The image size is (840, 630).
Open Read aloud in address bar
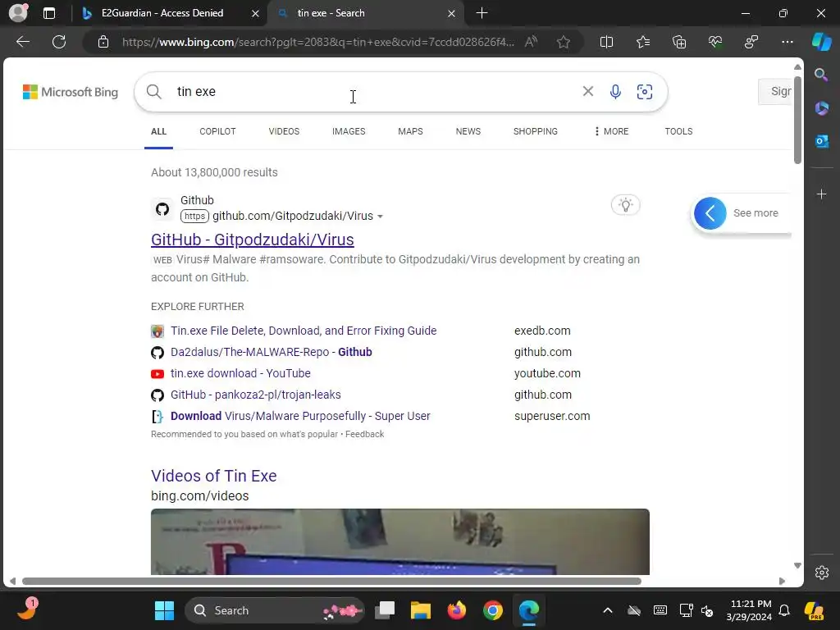tap(531, 42)
